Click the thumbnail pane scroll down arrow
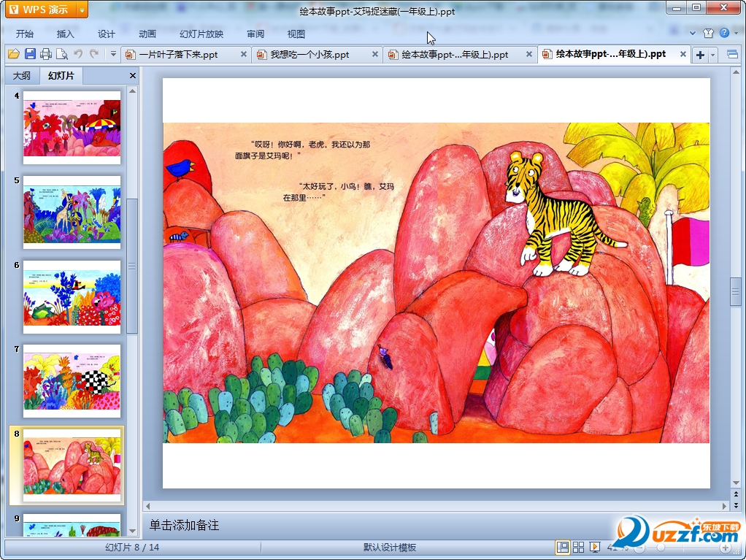This screenshot has width=746, height=560. click(x=133, y=531)
